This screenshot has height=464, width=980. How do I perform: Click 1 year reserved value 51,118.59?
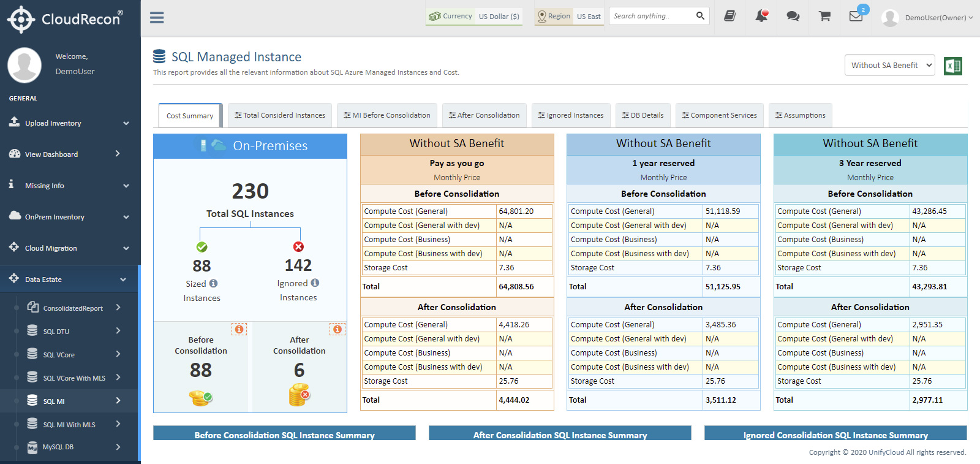point(723,211)
